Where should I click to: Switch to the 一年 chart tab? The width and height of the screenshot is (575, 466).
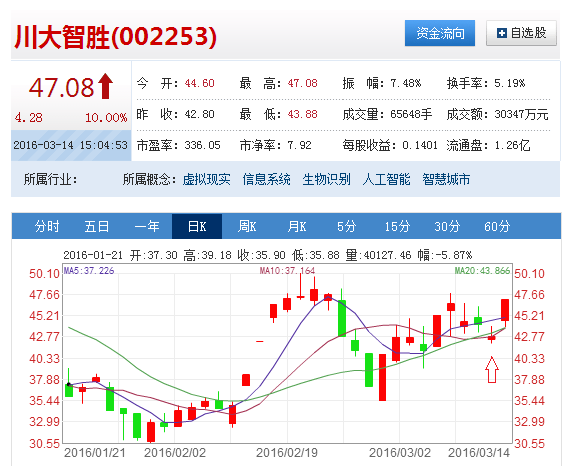pyautogui.click(x=147, y=226)
